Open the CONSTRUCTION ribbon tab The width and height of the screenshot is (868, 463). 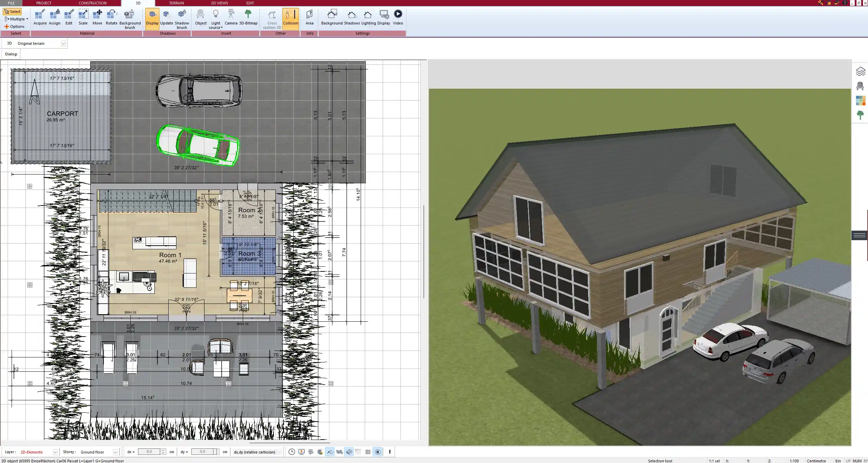pyautogui.click(x=92, y=3)
